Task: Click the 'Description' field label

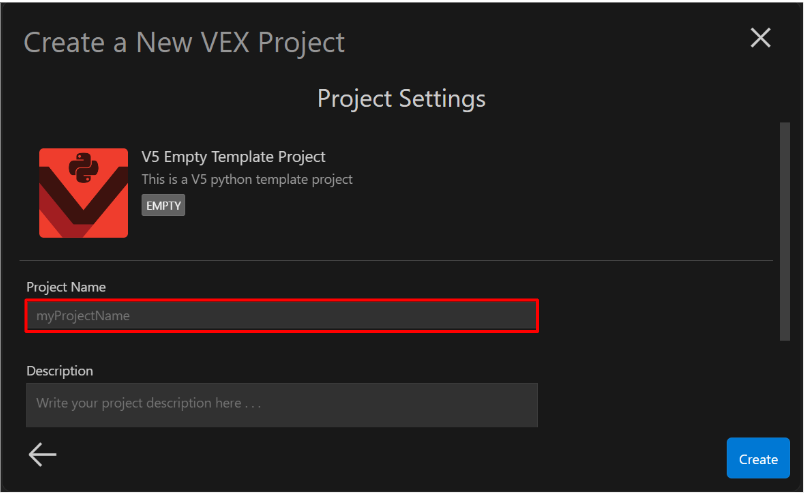Action: (60, 371)
